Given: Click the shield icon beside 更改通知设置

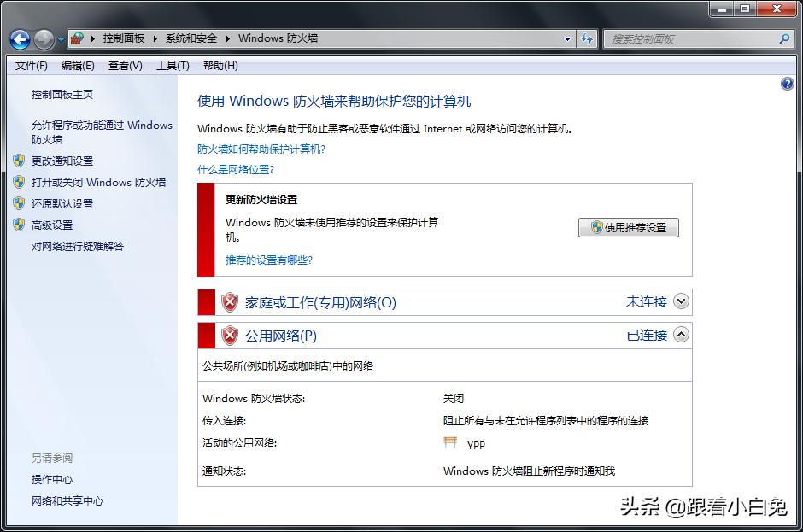Looking at the screenshot, I should click(x=18, y=161).
